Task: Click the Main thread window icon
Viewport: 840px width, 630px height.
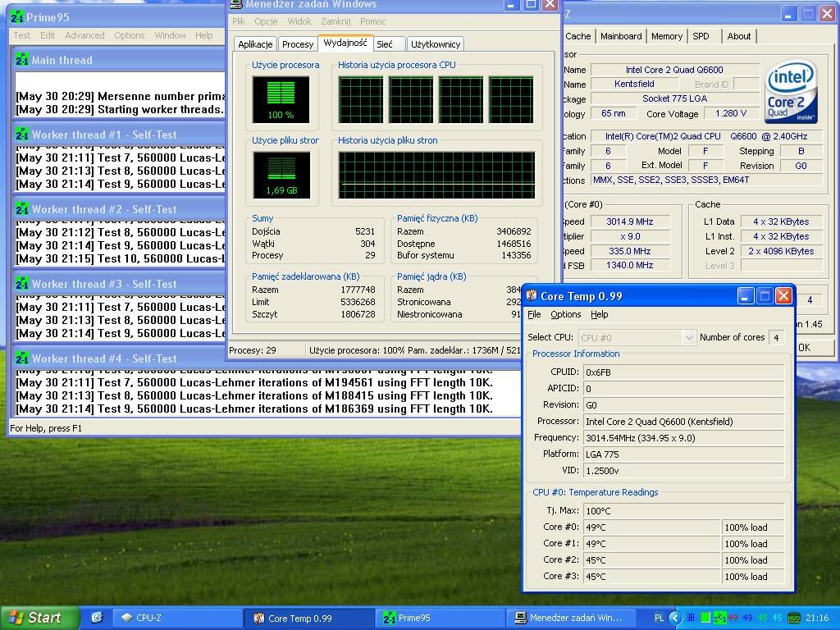Action: point(21,60)
